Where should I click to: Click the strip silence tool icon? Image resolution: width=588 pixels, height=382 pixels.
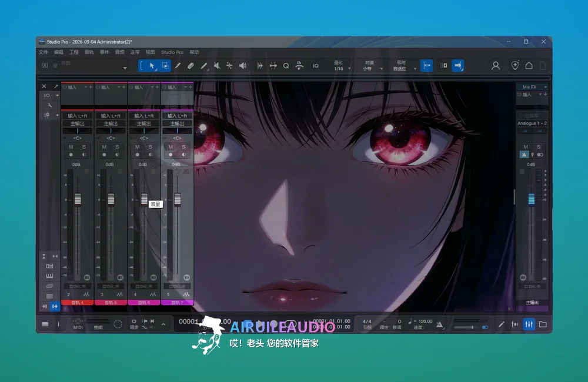click(x=273, y=66)
